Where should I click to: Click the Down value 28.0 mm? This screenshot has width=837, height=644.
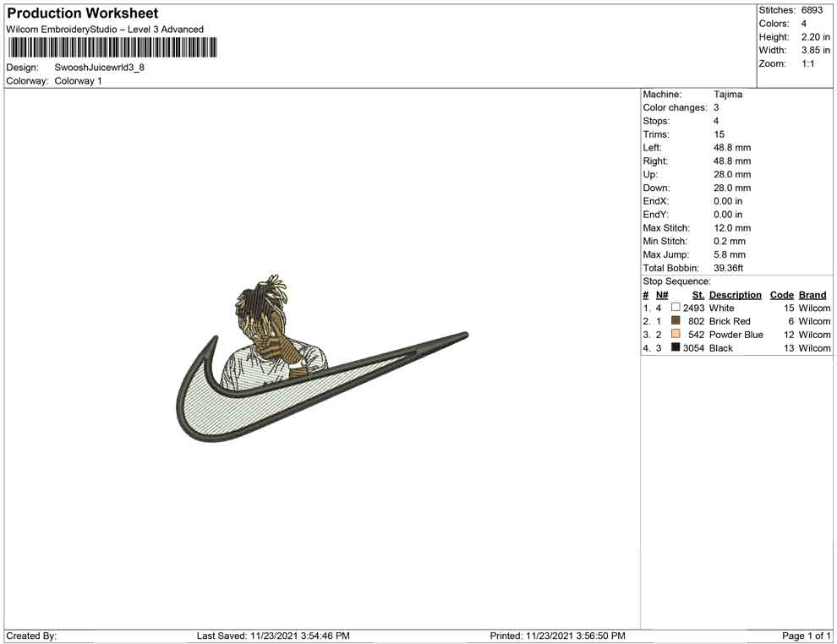click(732, 188)
